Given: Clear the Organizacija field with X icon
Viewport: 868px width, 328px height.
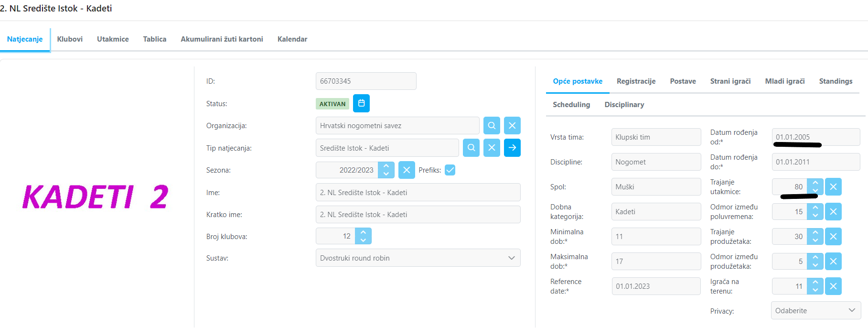Looking at the screenshot, I should 512,126.
